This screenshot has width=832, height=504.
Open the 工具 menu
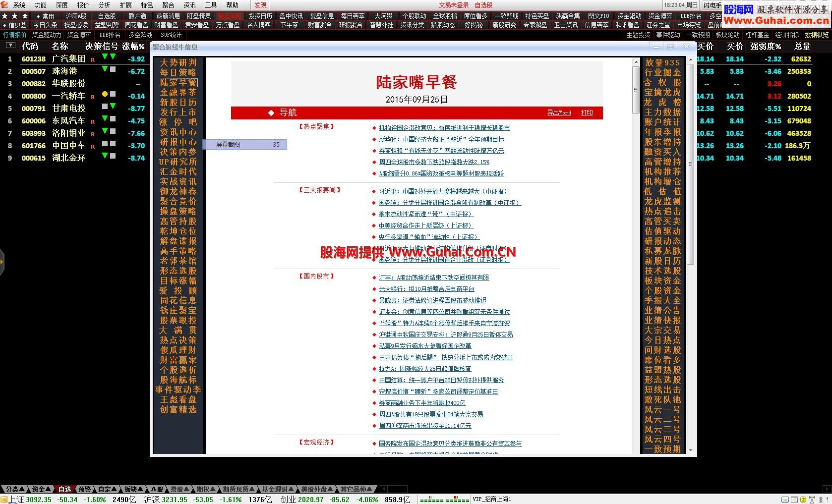point(211,5)
